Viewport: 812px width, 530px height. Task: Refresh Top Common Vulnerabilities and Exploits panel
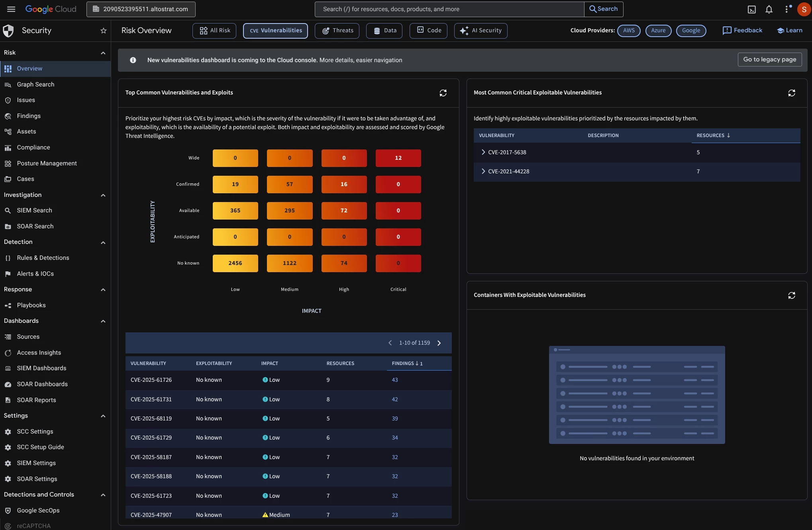[x=443, y=93]
